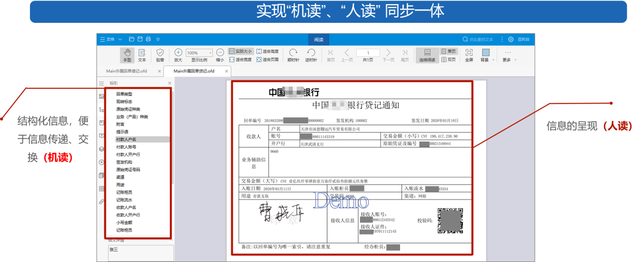Screen dimensions: 644x262
Task: Go to next page 下一页
Action: click(388, 55)
